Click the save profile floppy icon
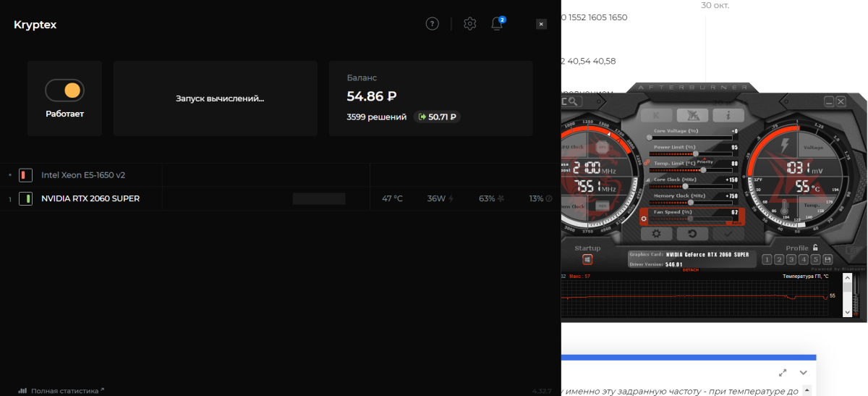Image resolution: width=868 pixels, height=396 pixels. coord(828,259)
